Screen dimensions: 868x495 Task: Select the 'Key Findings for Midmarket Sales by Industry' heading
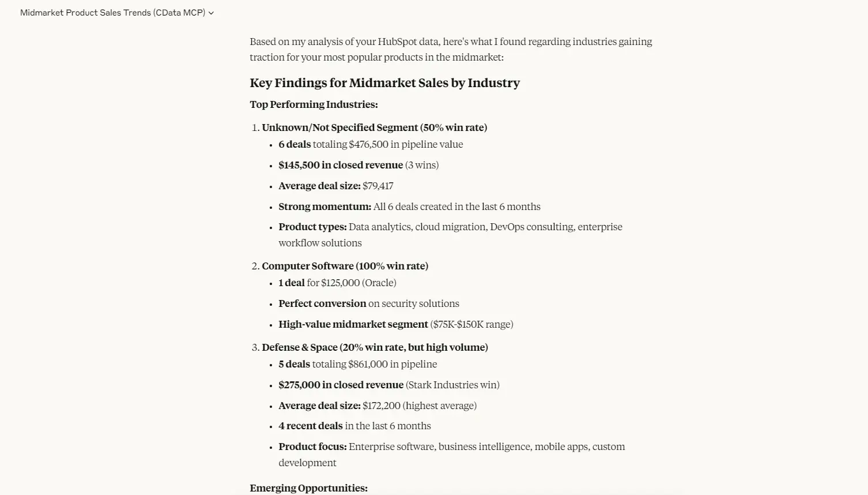pyautogui.click(x=384, y=82)
